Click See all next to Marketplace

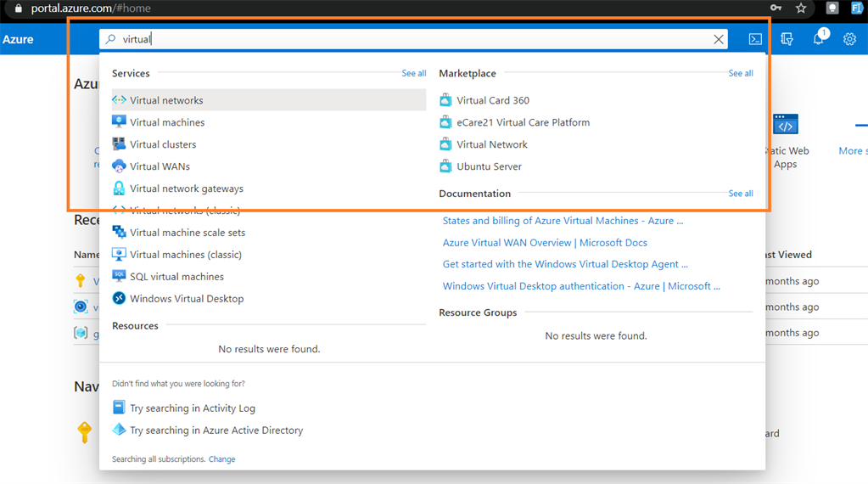point(741,73)
